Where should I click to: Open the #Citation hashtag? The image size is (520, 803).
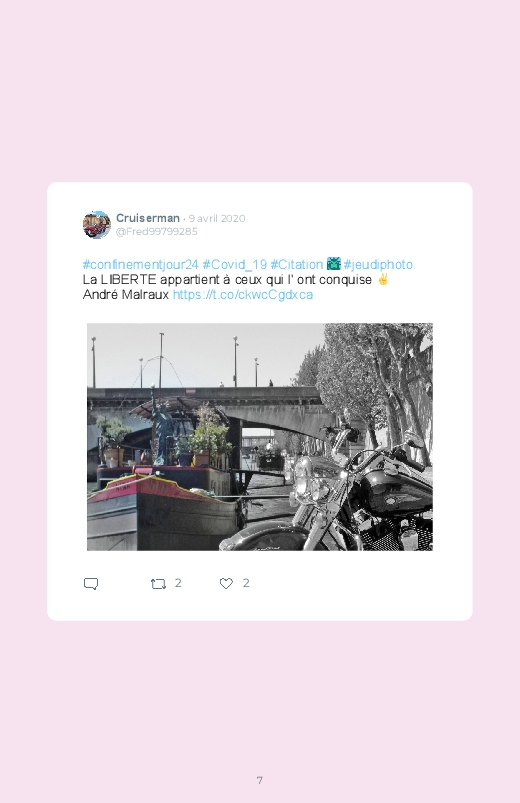(x=297, y=265)
